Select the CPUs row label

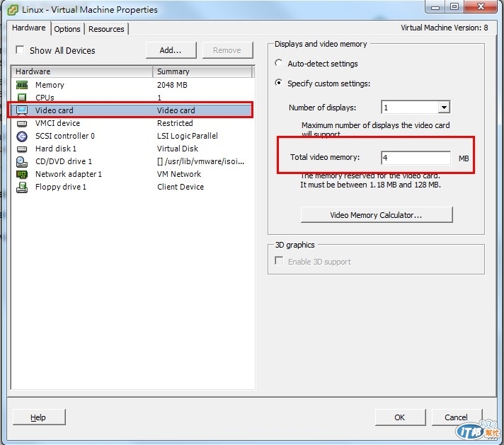45,98
